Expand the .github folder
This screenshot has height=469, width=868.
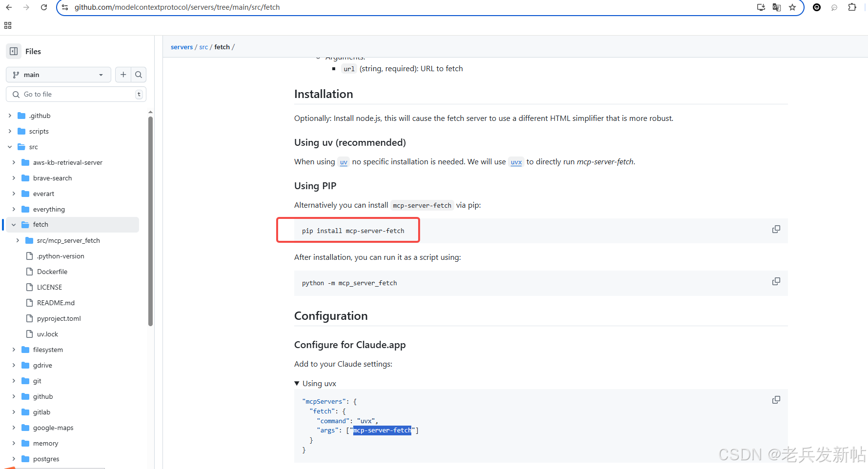(10, 116)
